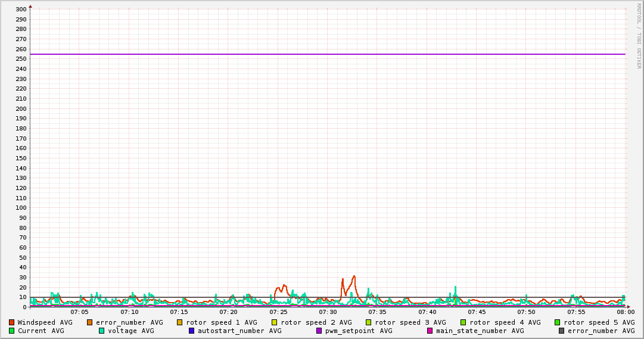Click the pink main_state_number AVG swatch

pos(430,331)
